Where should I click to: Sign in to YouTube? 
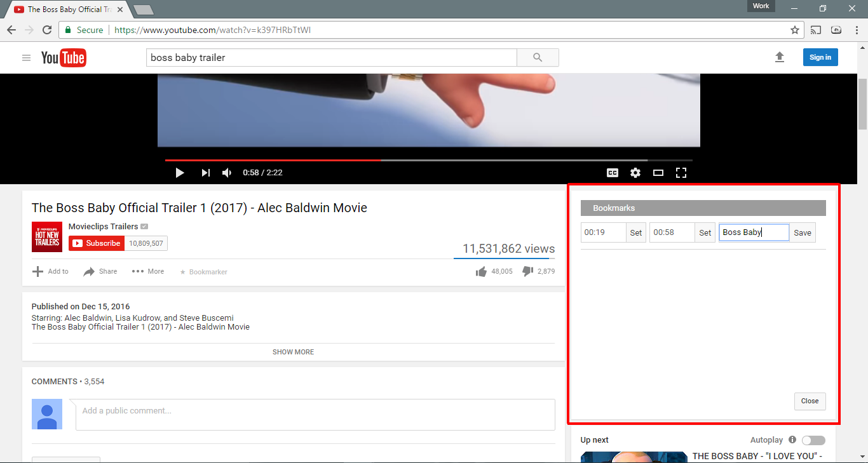pos(820,57)
